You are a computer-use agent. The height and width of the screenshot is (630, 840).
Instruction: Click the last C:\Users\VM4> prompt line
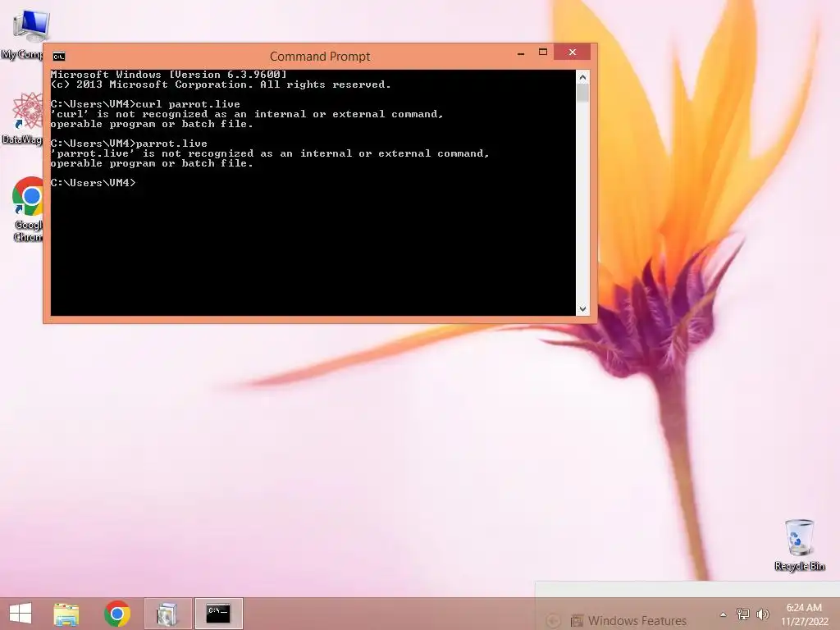tap(94, 183)
